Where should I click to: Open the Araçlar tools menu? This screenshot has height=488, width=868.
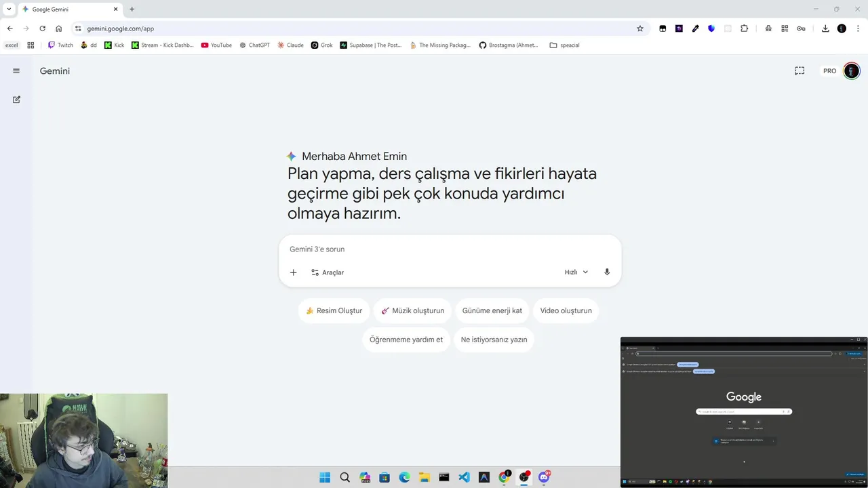328,272
